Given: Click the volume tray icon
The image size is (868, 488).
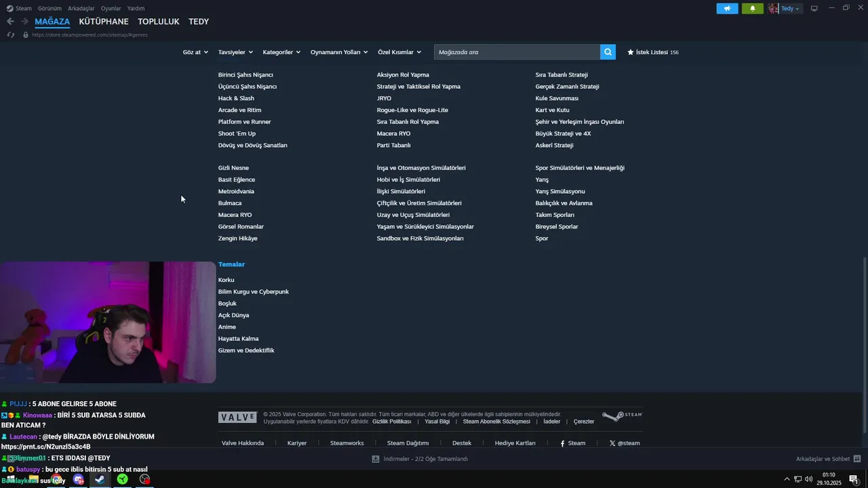Looking at the screenshot, I should pos(808,479).
